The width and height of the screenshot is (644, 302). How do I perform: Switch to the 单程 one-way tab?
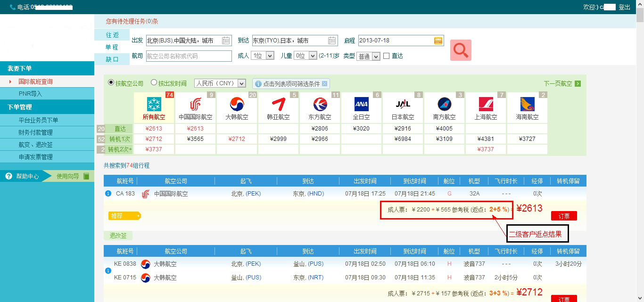[x=112, y=47]
